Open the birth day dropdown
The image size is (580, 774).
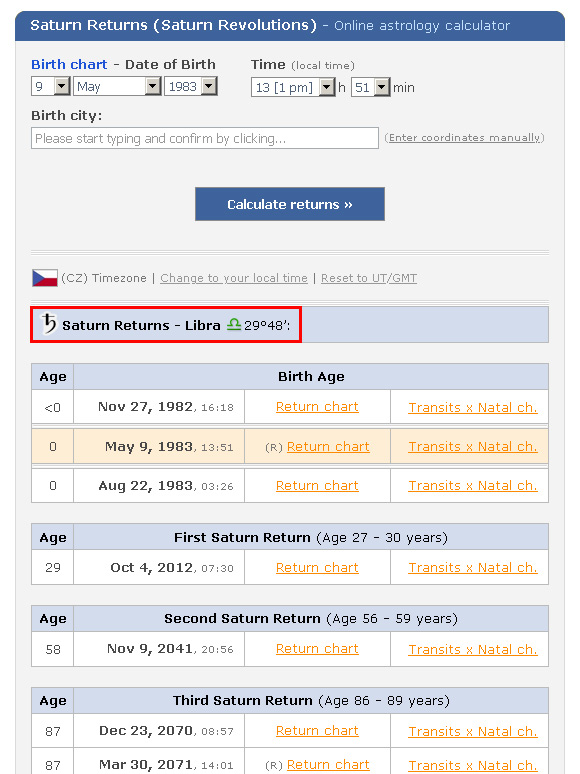click(50, 86)
